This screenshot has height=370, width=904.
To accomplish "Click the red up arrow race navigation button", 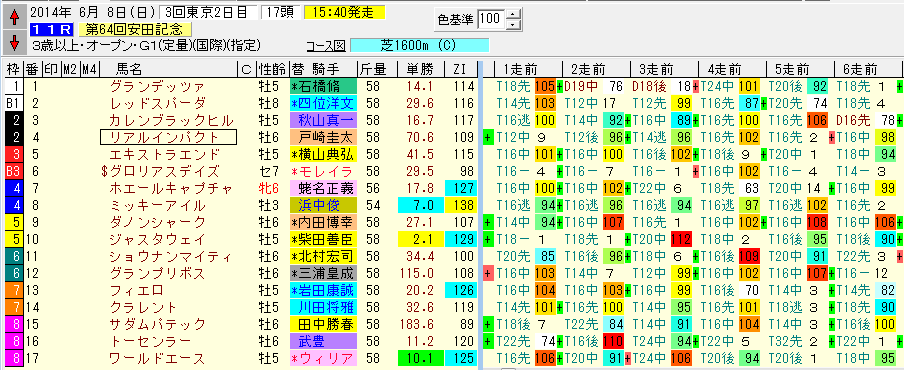I will tap(14, 18).
